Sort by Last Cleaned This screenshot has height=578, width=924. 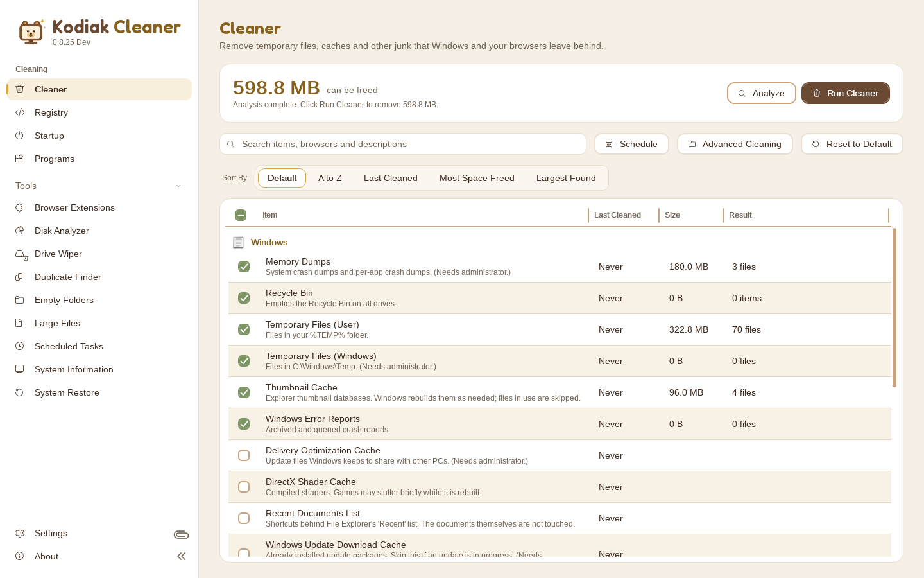pos(390,178)
